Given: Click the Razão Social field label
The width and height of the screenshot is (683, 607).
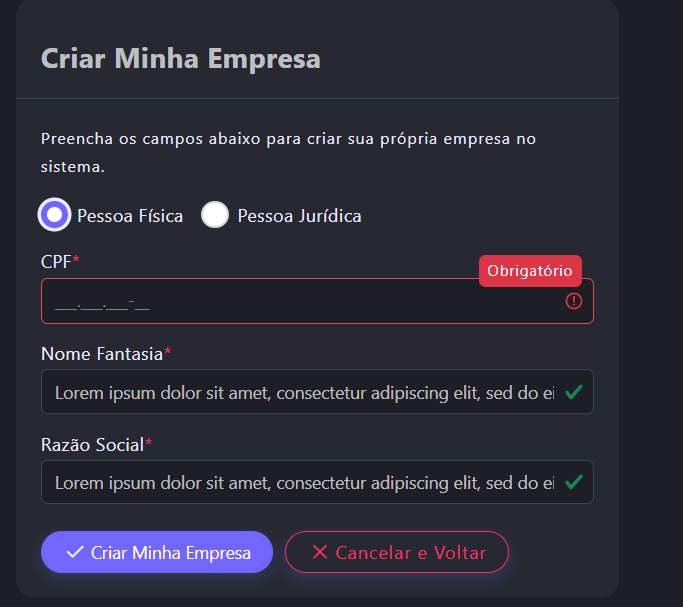Looking at the screenshot, I should point(93,444).
